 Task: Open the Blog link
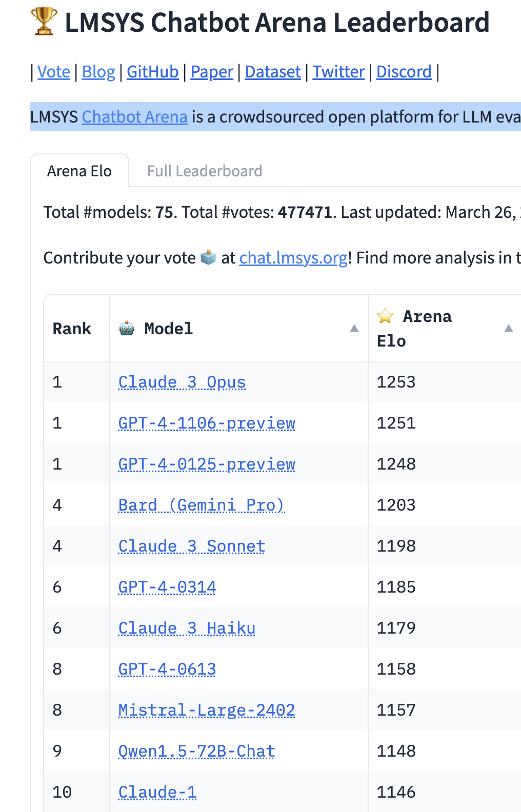click(98, 72)
